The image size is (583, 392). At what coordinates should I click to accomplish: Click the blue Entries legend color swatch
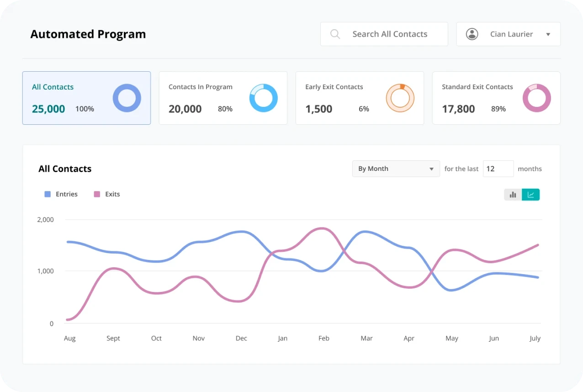click(x=48, y=194)
